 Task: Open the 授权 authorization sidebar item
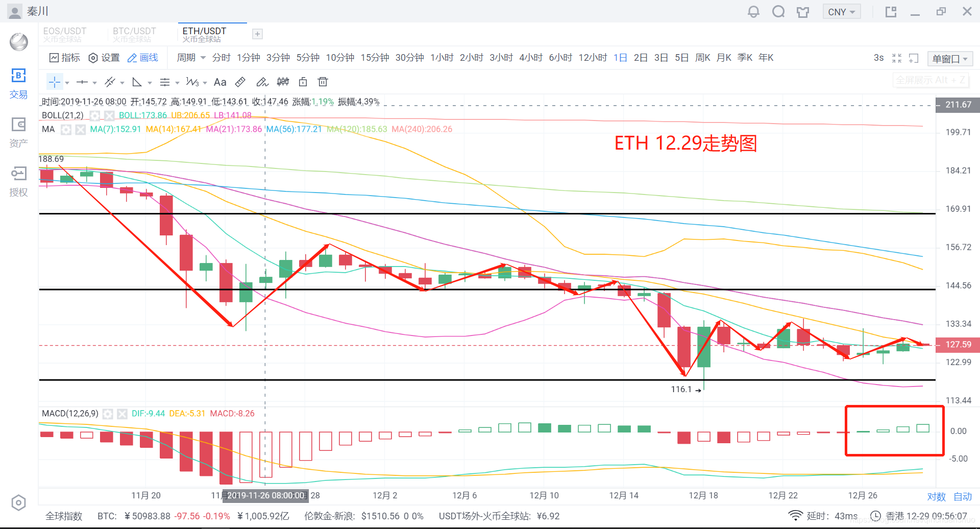tap(18, 182)
